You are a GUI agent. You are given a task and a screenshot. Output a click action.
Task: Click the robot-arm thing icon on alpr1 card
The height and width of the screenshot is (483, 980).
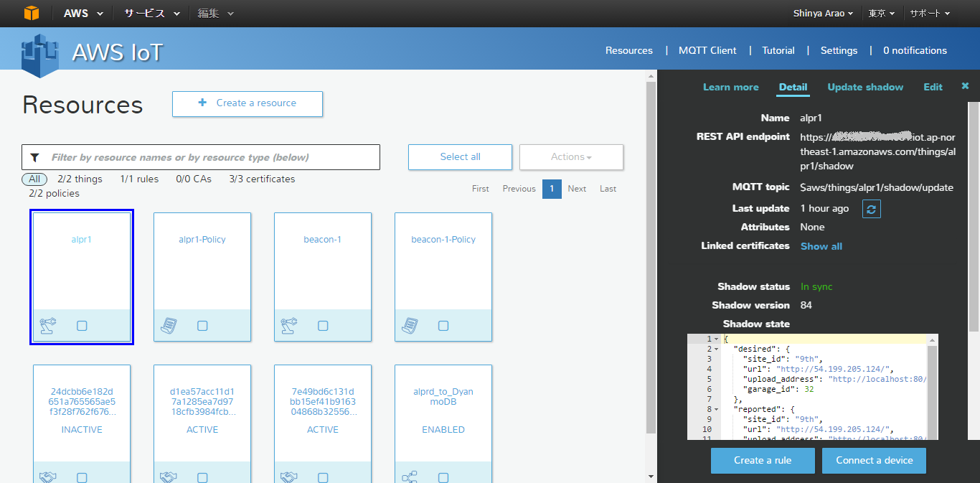point(48,325)
